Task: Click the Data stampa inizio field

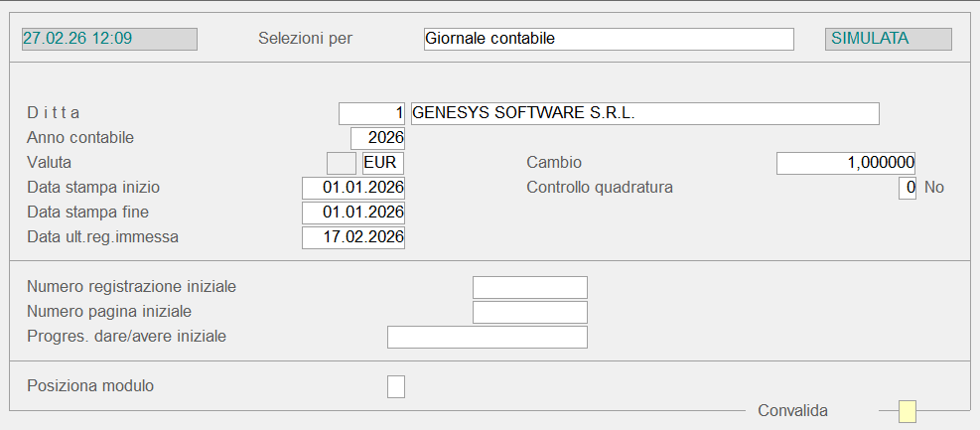Action: coord(353,188)
